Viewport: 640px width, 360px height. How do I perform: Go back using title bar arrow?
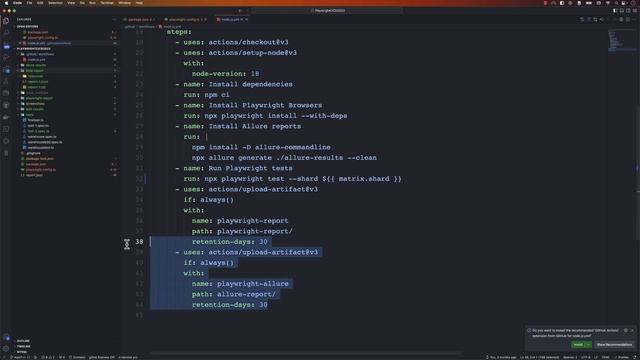click(x=240, y=11)
